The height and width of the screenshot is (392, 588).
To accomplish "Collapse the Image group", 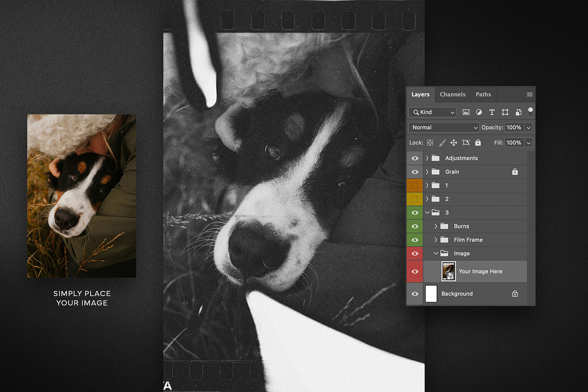I will click(x=436, y=253).
